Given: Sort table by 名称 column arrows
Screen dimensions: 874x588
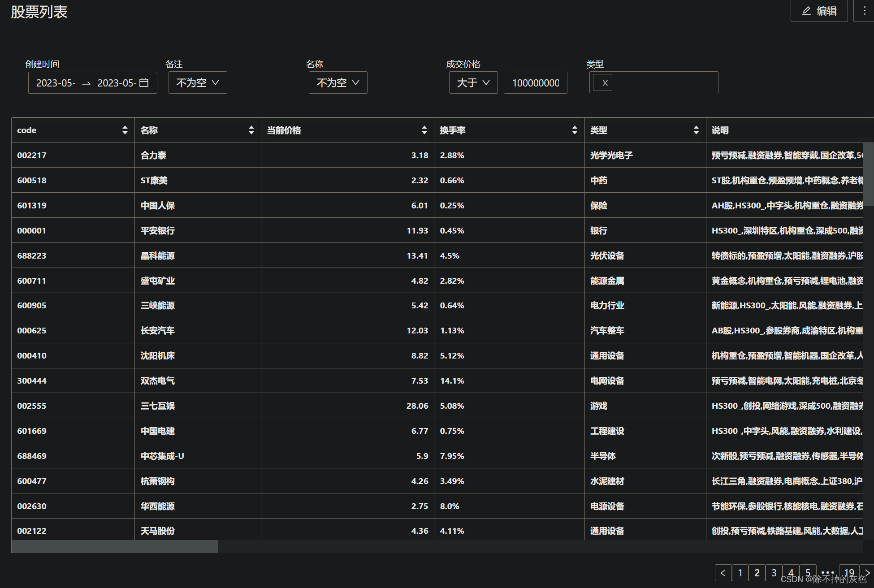Looking at the screenshot, I should [251, 130].
